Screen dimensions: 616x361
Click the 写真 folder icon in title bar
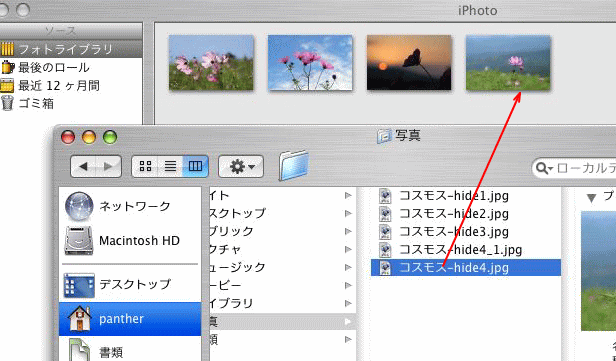click(384, 136)
